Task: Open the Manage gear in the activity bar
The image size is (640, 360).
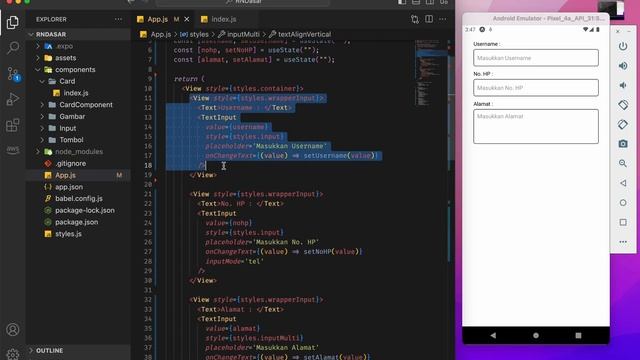Action: [x=13, y=354]
